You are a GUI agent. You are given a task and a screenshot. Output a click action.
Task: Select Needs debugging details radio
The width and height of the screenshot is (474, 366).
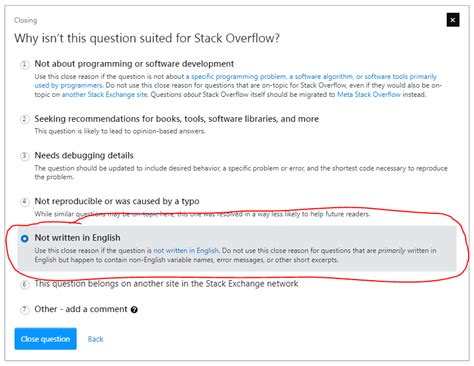click(x=24, y=156)
